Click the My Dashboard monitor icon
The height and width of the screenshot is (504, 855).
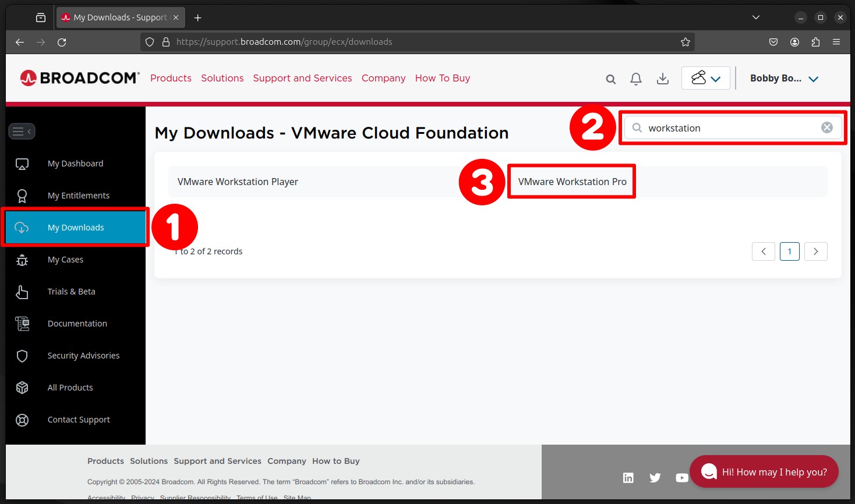(22, 164)
